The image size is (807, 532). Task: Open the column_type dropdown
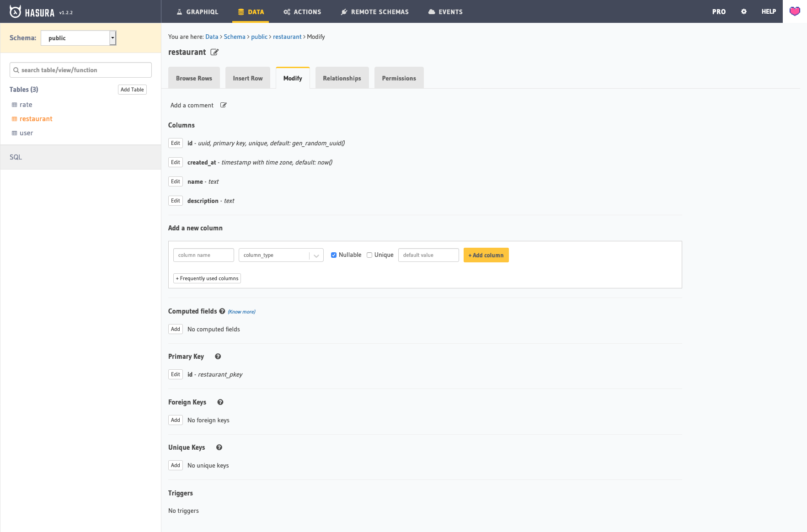point(281,255)
